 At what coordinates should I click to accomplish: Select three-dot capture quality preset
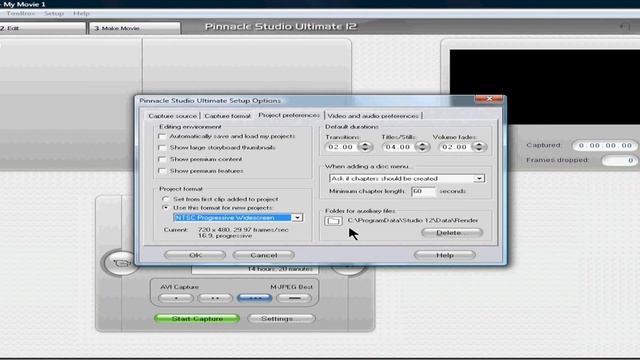pos(254,298)
